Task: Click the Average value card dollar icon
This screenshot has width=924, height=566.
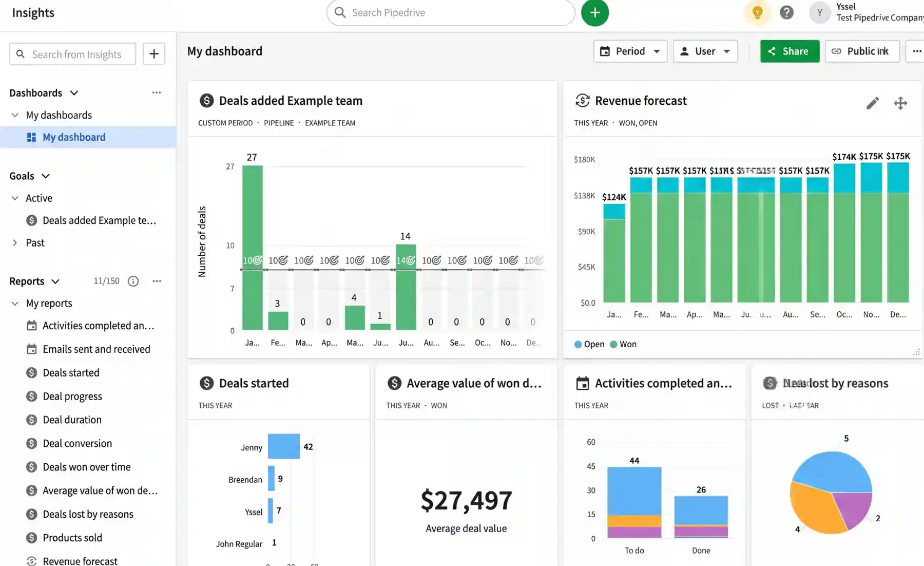Action: [x=394, y=383]
